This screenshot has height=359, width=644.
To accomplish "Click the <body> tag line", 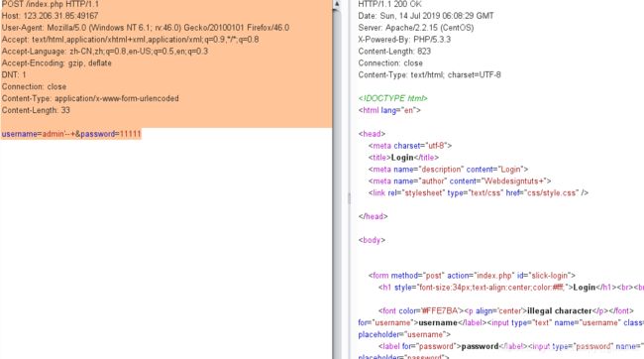I will tap(372, 240).
